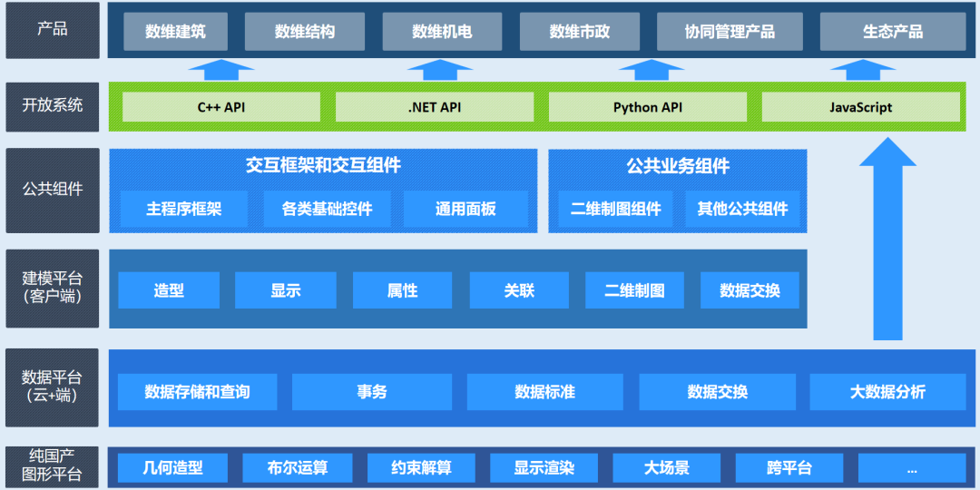Select the 生态产品 box
This screenshot has width=980, height=490.
click(893, 32)
